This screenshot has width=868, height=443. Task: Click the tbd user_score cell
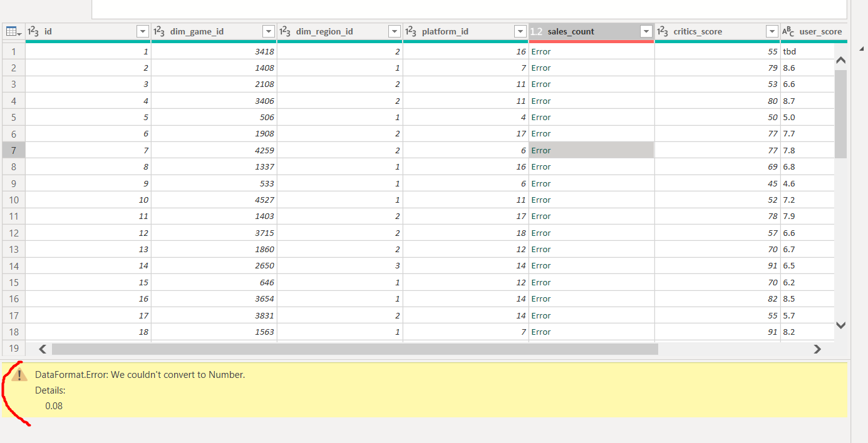[x=807, y=51]
